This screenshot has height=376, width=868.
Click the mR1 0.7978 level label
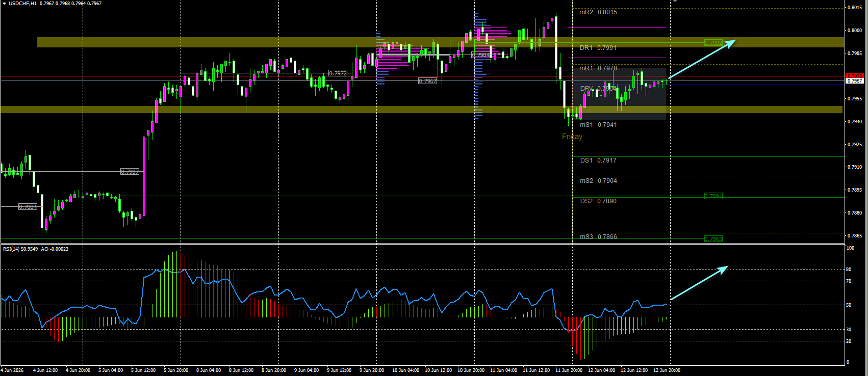tap(598, 68)
